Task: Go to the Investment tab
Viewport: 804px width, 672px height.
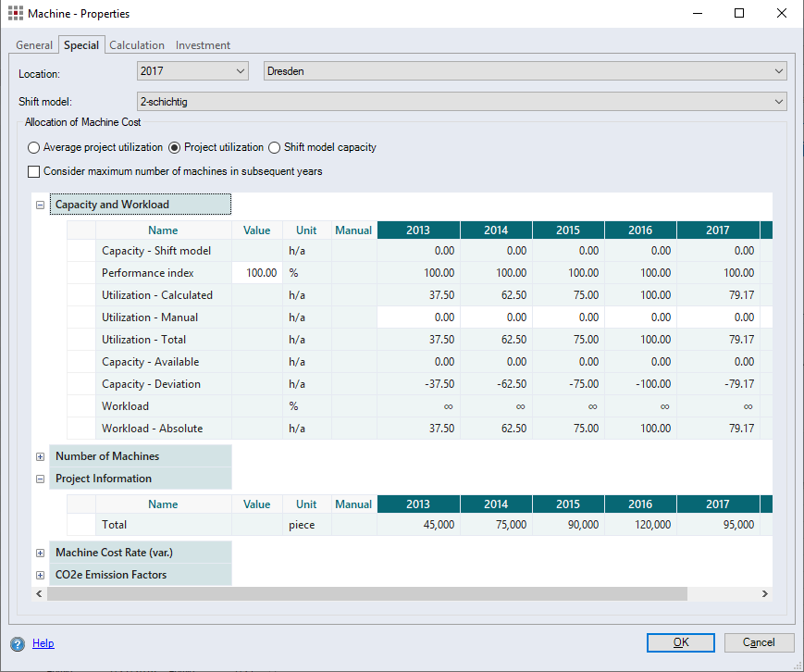Action: (203, 45)
